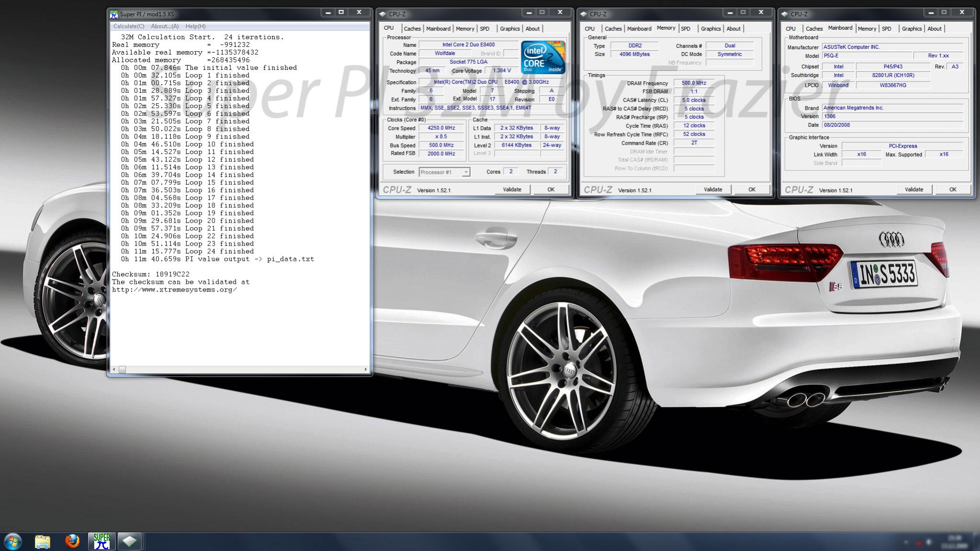The height and width of the screenshot is (551, 980).
Task: Open the About...(A) menu in Super PI
Action: pos(165,26)
